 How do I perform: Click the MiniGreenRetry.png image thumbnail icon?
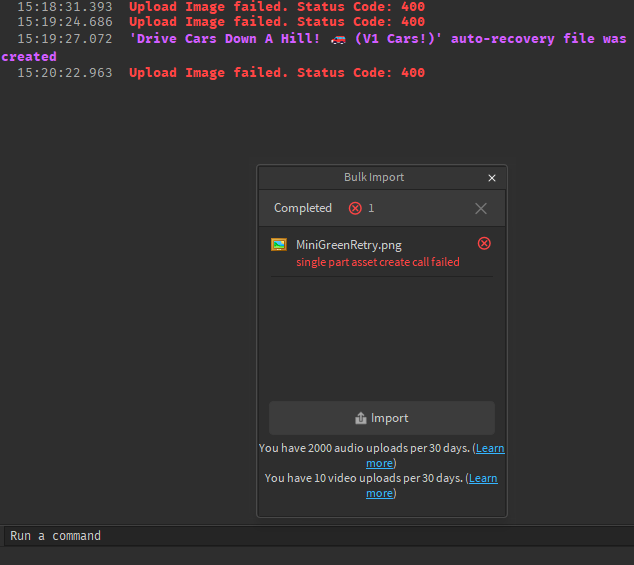tap(279, 244)
